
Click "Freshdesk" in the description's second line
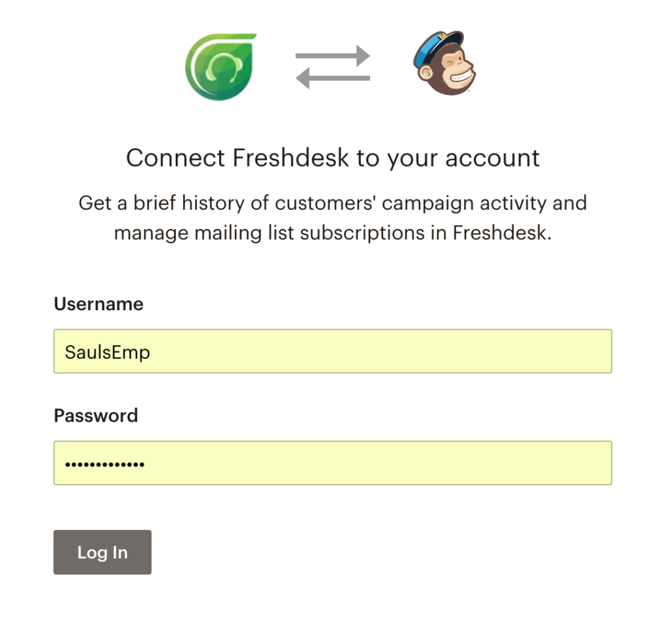[499, 233]
